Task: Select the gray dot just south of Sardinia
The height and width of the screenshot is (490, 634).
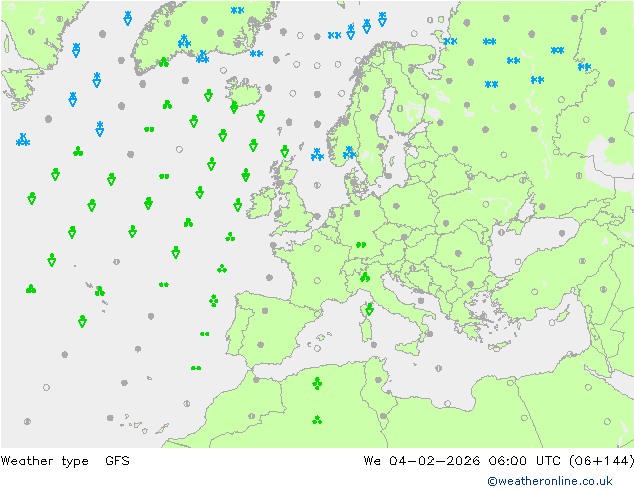Action: (374, 345)
